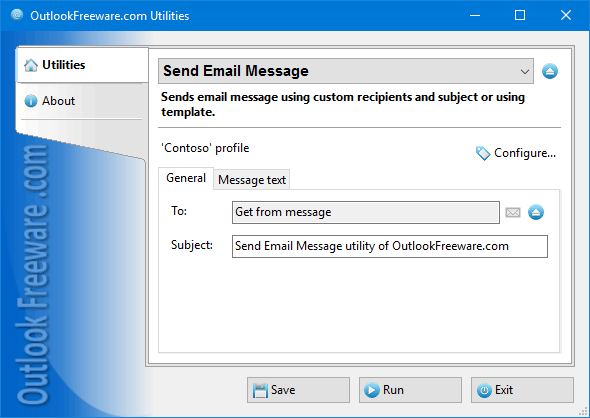Maximize the OutlookFreeware.com Utilities window
The width and height of the screenshot is (590, 418).
(520, 15)
